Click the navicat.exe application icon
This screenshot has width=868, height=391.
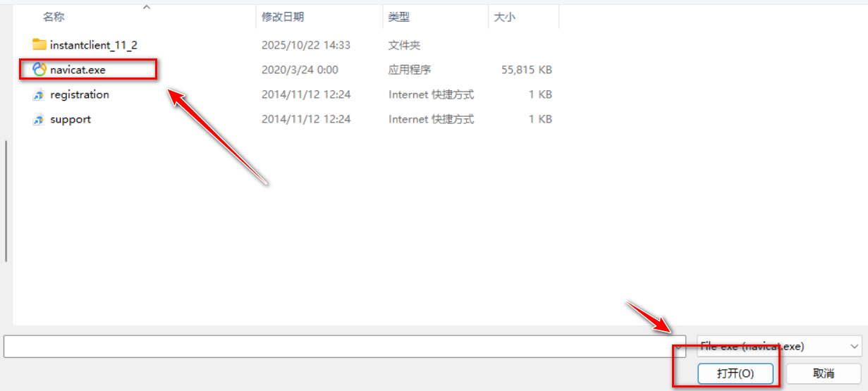39,70
